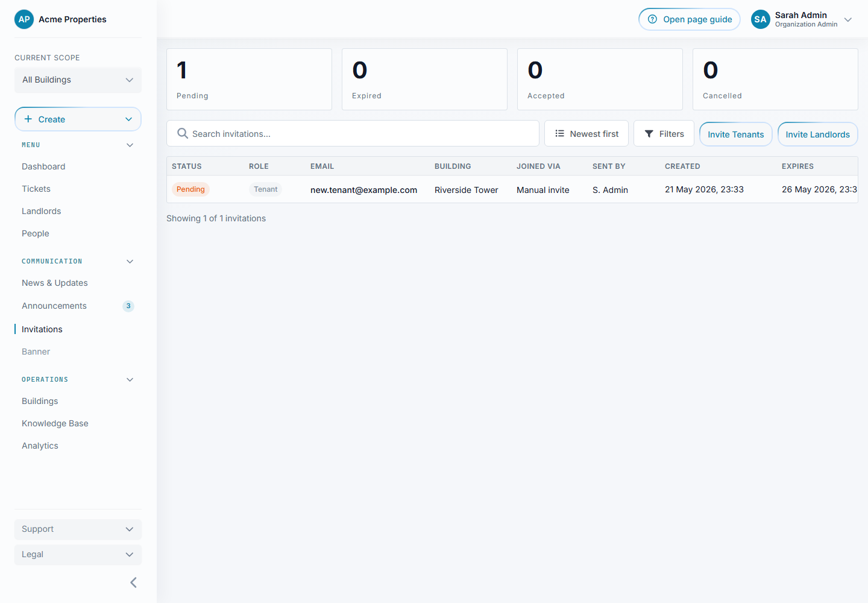The image size is (868, 603).
Task: Click the Cancelled count card
Action: [775, 79]
